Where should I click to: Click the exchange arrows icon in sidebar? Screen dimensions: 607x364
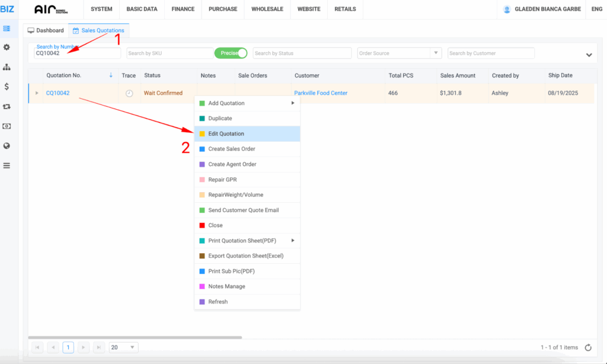point(7,107)
